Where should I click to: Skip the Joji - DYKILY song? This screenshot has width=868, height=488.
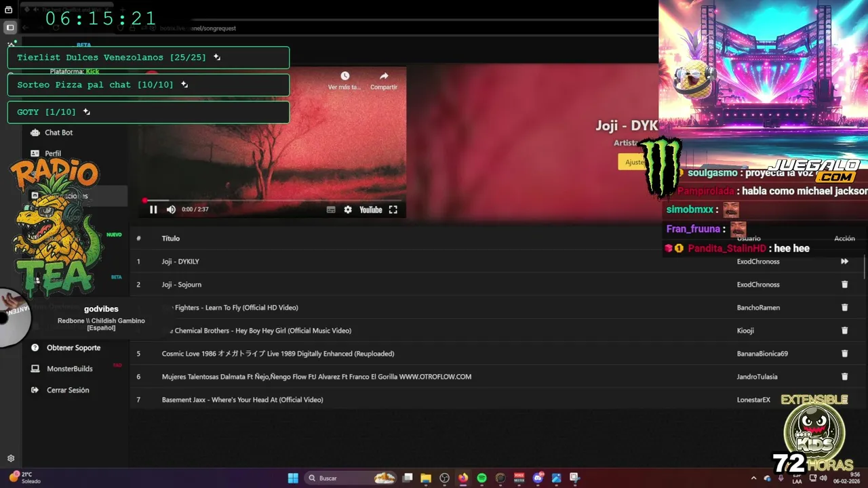tap(844, 261)
